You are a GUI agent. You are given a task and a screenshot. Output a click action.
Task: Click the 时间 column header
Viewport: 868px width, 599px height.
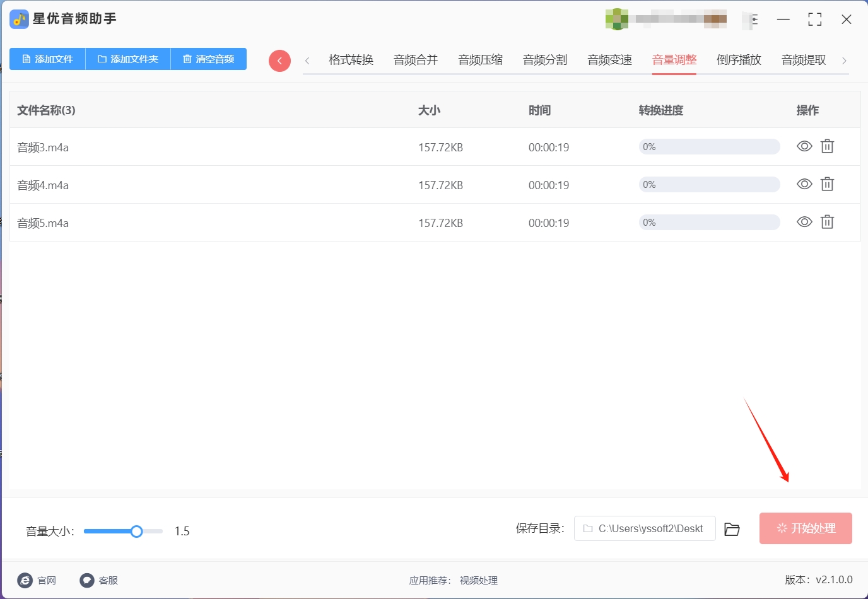tap(539, 110)
